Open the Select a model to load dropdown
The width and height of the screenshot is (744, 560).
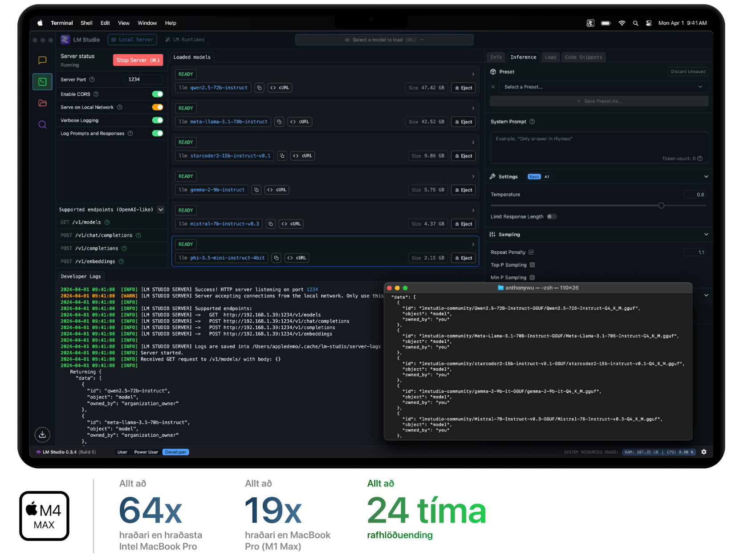click(x=384, y=40)
